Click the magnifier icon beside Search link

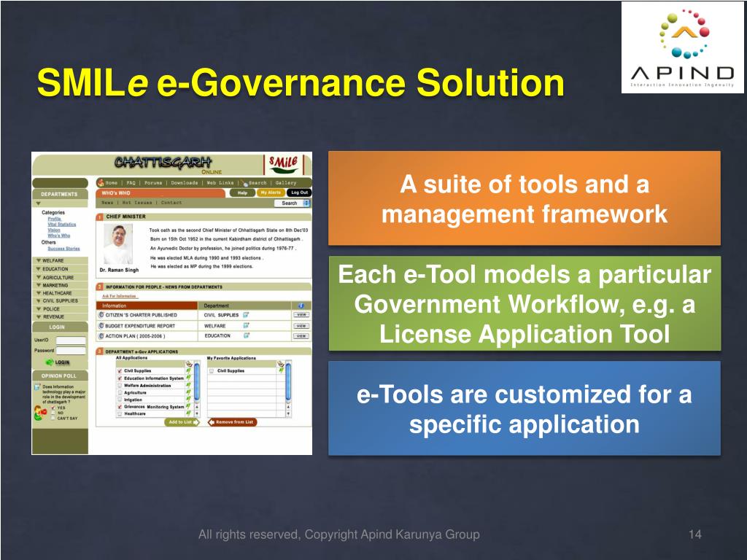245,183
